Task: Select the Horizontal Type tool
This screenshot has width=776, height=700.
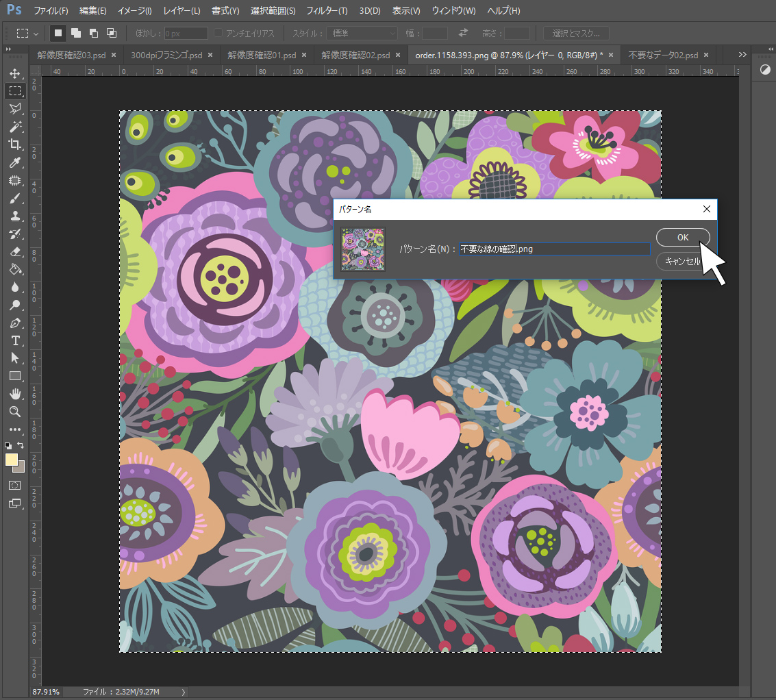Action: (15, 340)
